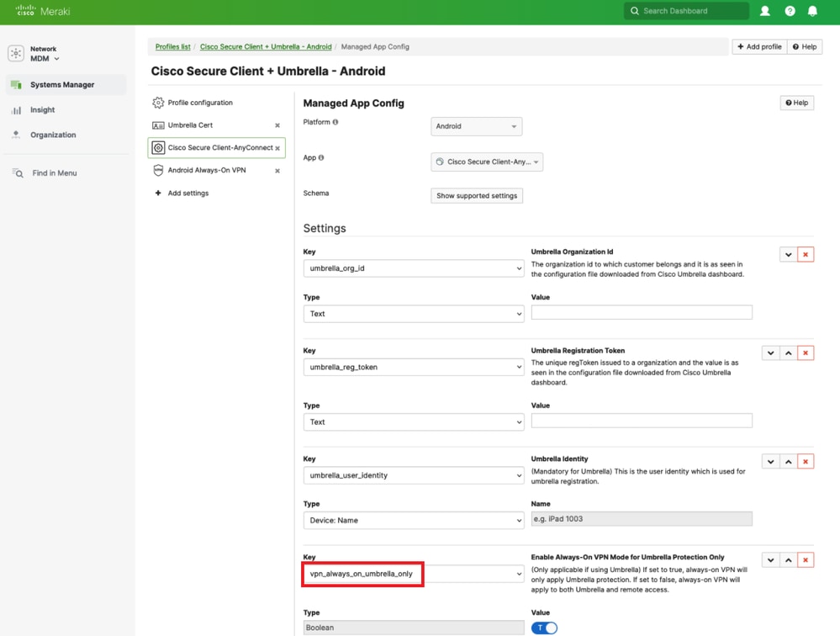Open the Profiles list breadcrumb link
840x636 pixels.
[x=172, y=46]
